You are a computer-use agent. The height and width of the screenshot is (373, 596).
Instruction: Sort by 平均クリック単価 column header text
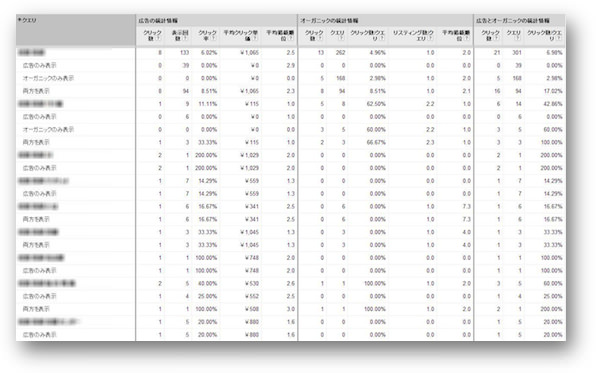[x=241, y=35]
